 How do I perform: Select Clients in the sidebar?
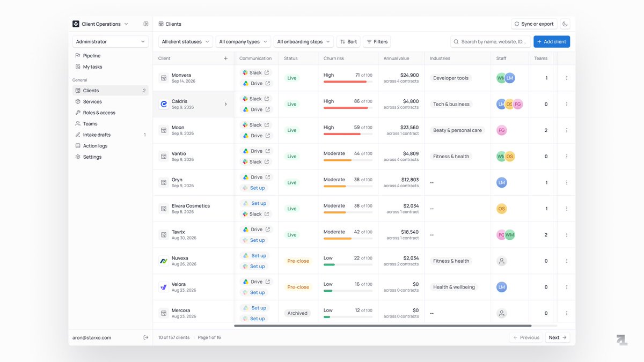tap(111, 91)
